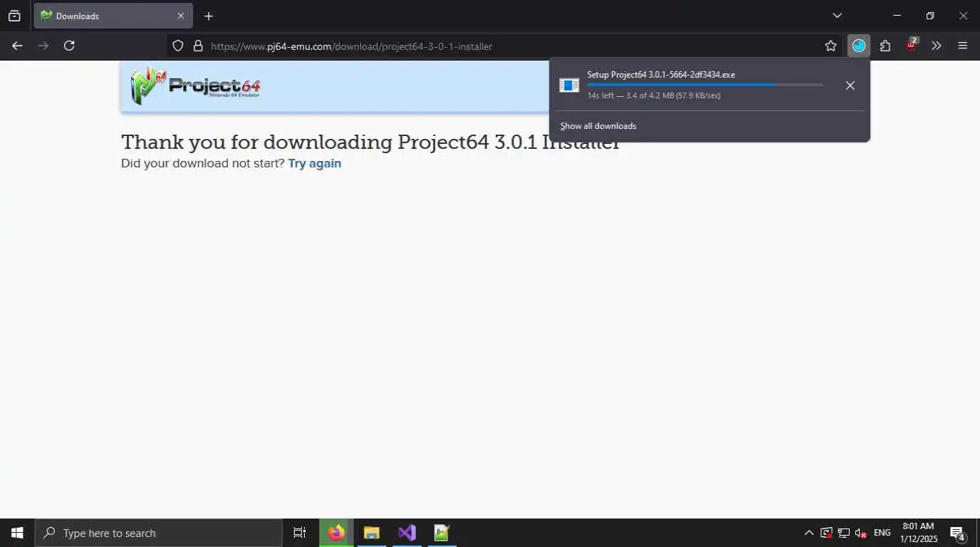Toggle the downloads panel toolbar button
The height and width of the screenshot is (547, 980).
pyautogui.click(x=859, y=46)
